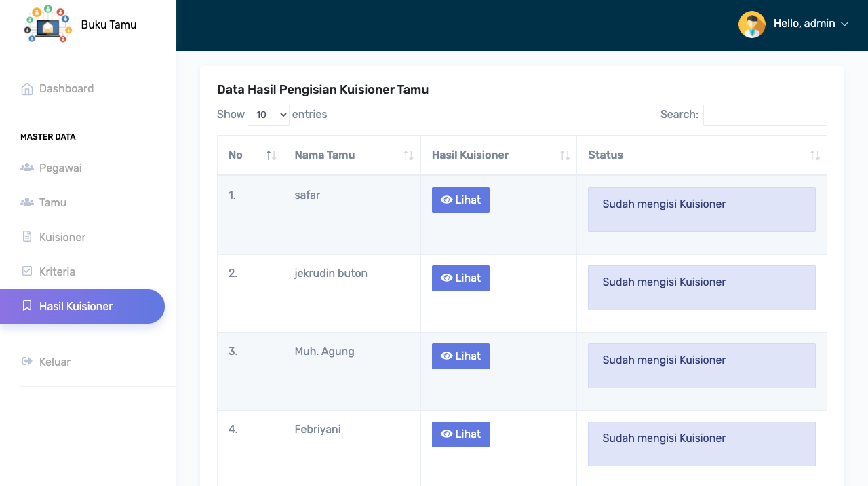Select the name 'Muh. Agung'
This screenshot has height=486, width=868.
324,351
